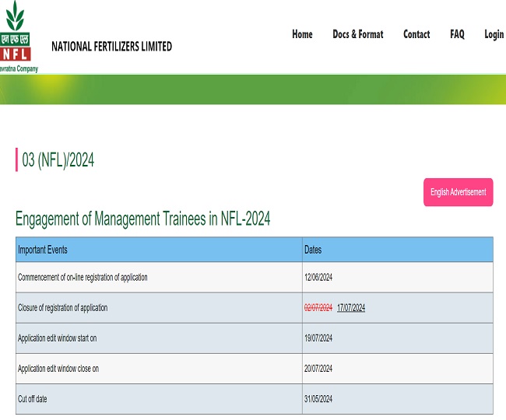Select the 03 (NFL)/2024 heading
Viewport: 506px width, 420px height.
click(x=58, y=160)
